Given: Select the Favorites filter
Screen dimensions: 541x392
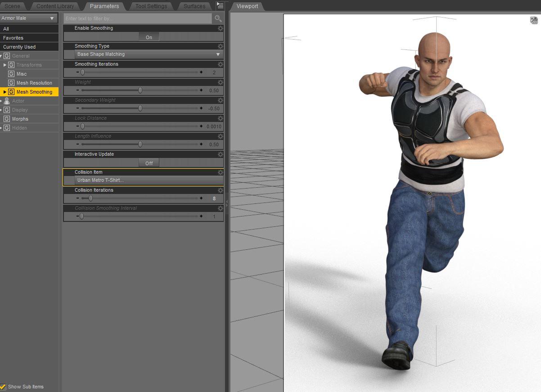Looking at the screenshot, I should [29, 38].
